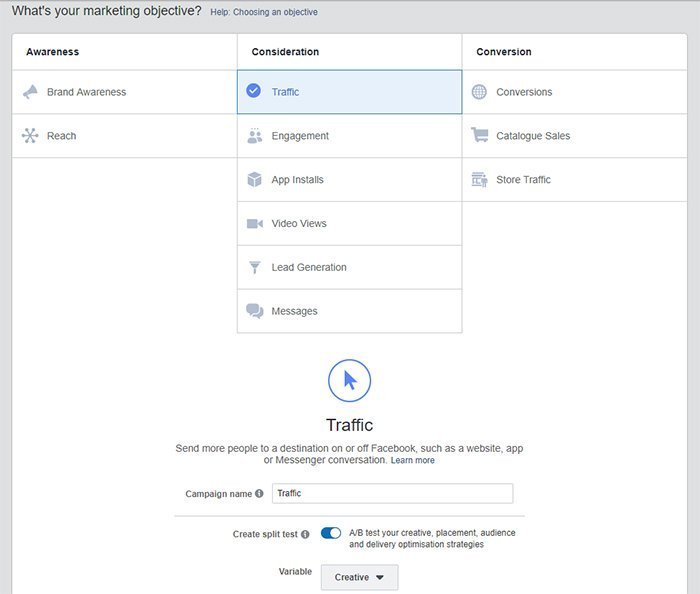The height and width of the screenshot is (594, 700).
Task: Choose the Engagement objective
Action: pos(350,136)
